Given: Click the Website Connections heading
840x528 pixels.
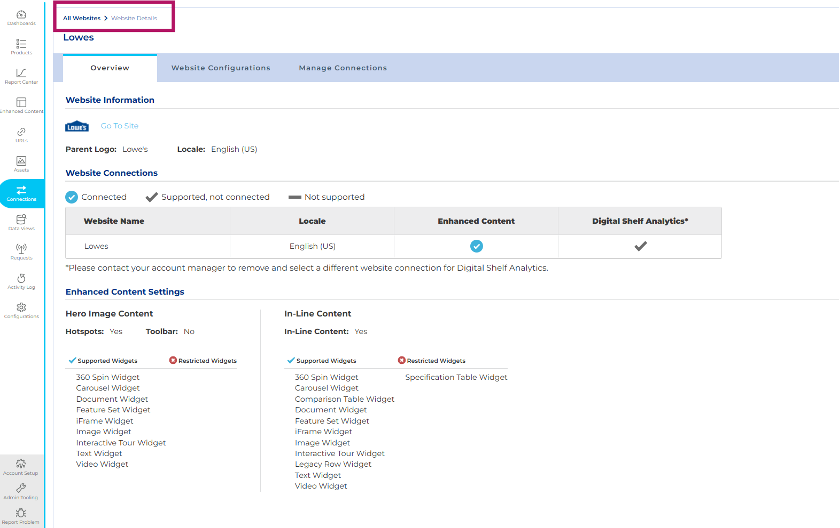Looking at the screenshot, I should tap(111, 173).
